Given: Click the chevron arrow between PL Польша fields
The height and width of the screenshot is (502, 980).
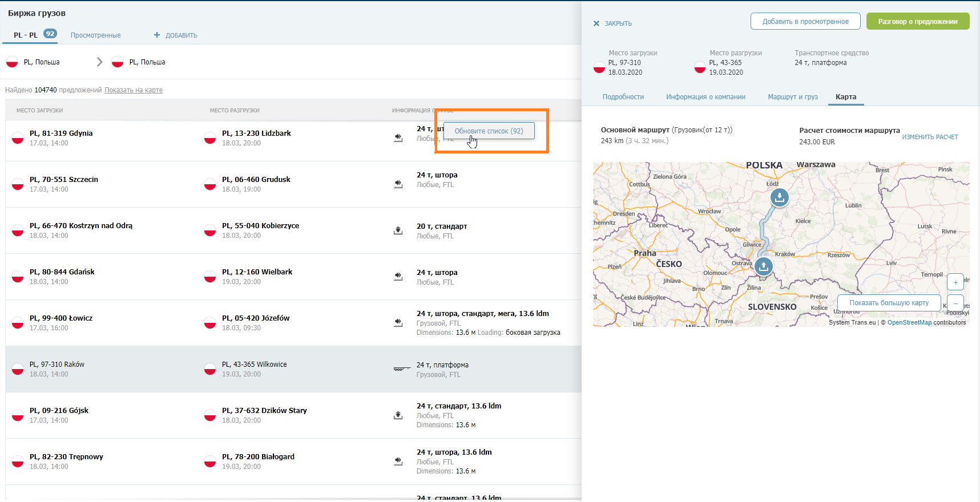Looking at the screenshot, I should pyautogui.click(x=100, y=62).
